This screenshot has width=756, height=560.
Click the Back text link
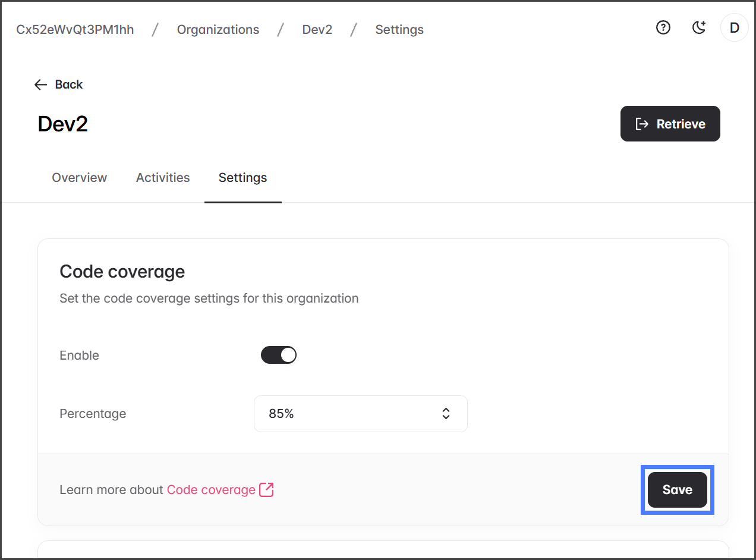69,84
